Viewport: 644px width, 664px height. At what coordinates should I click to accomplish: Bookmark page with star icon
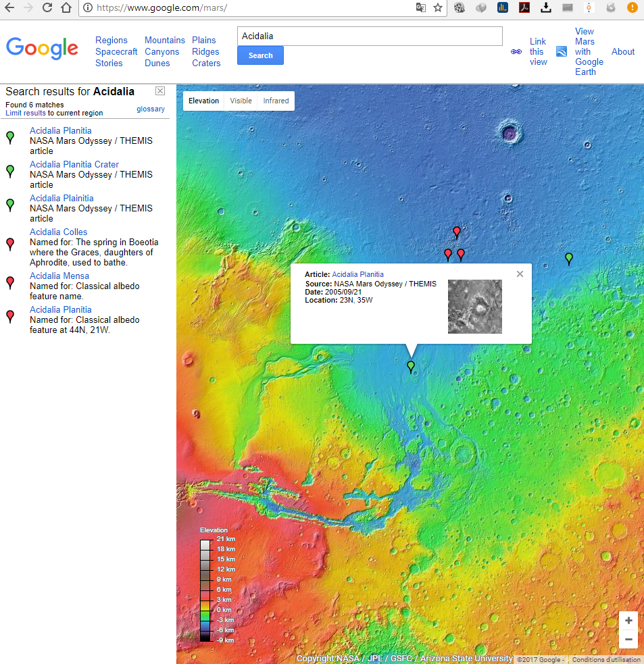(x=438, y=8)
